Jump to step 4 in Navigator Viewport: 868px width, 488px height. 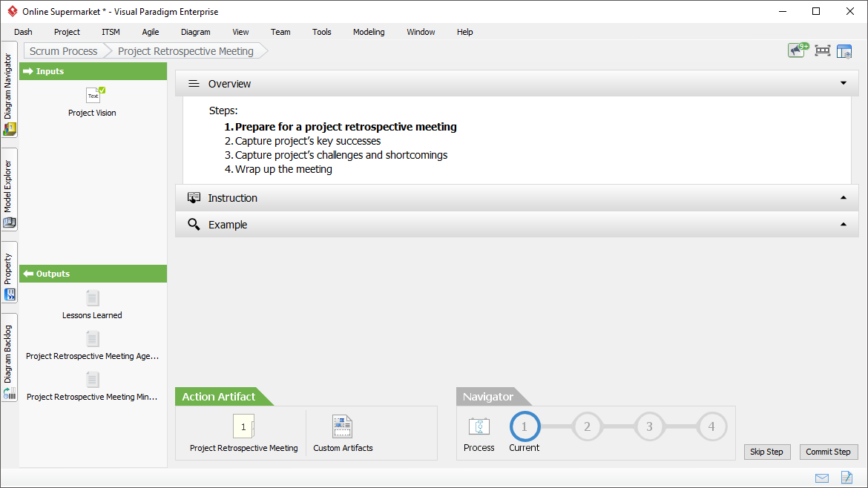click(x=711, y=426)
